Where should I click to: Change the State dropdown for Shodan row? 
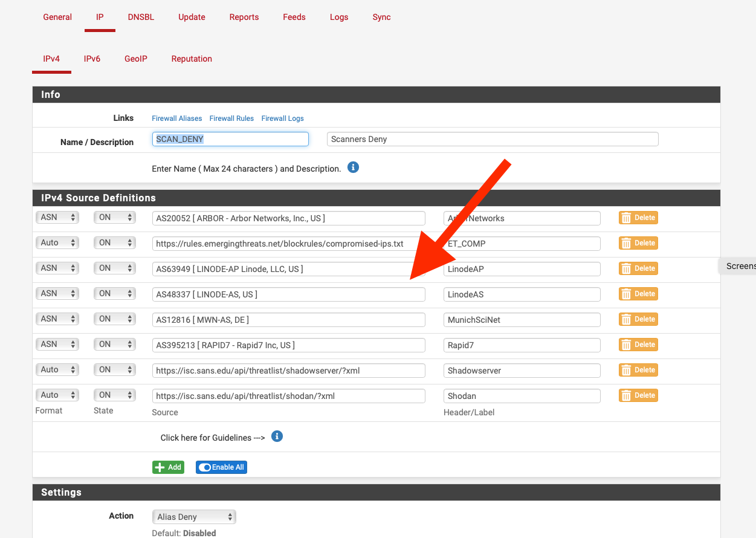115,395
